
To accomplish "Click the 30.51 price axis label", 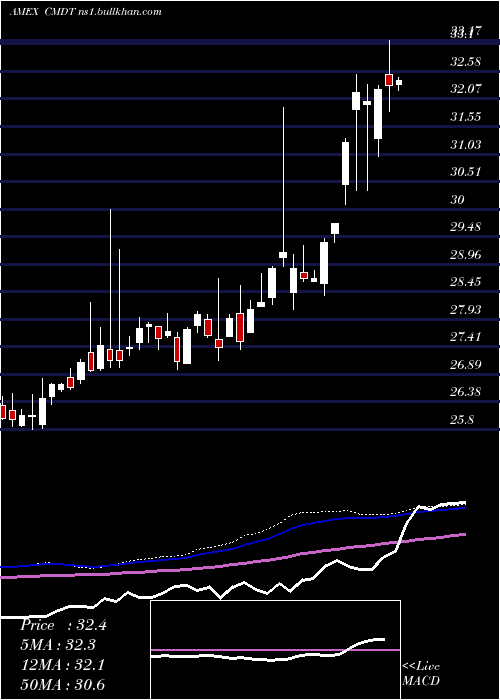I will (466, 171).
